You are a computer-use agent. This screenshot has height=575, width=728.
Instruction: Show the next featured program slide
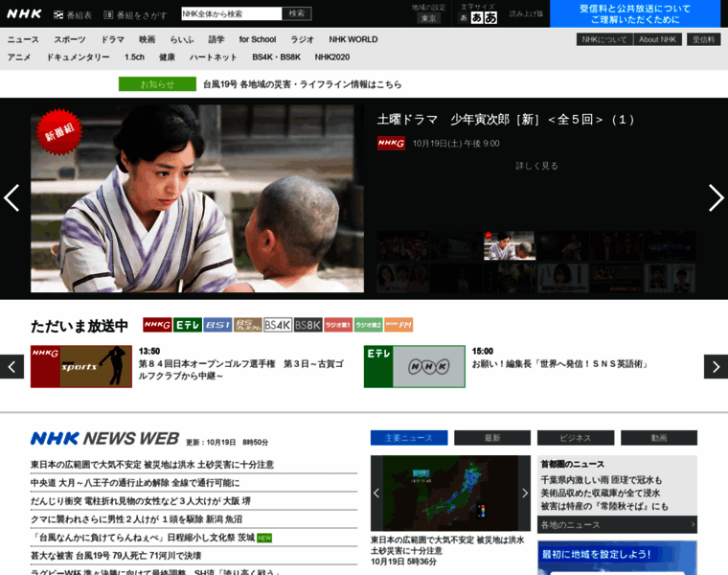tap(716, 197)
